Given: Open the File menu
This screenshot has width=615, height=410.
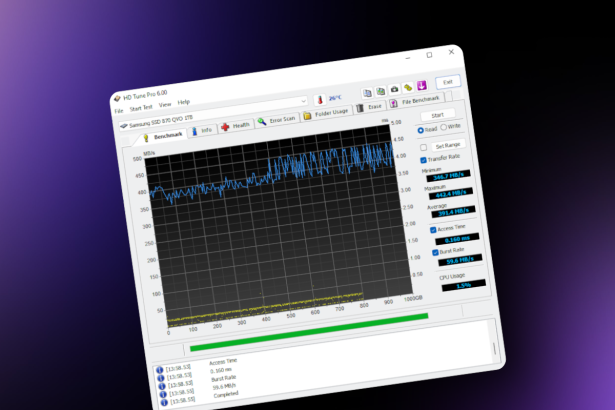Looking at the screenshot, I should 119,111.
